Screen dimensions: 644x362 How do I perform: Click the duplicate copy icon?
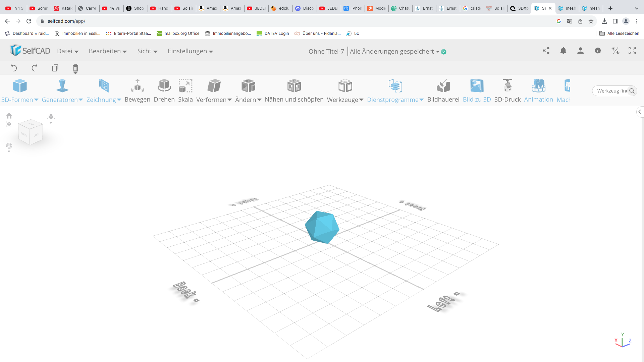[x=55, y=68]
